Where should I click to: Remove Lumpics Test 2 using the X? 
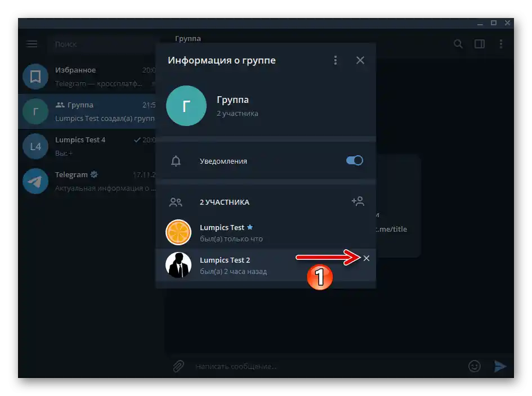tap(366, 258)
